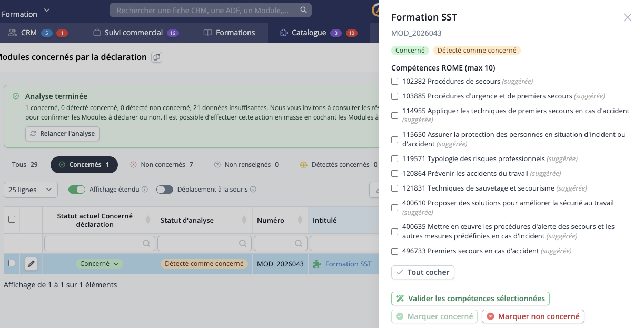Check 496733 Premiers secours en cas d'accident
Screen dimensions: 644x328
(x=395, y=251)
